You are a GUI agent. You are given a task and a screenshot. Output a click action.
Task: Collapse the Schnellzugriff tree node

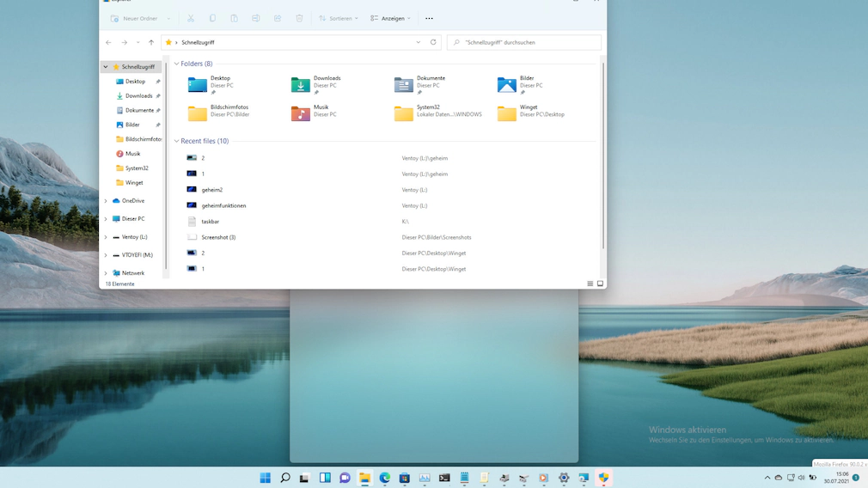coord(106,67)
